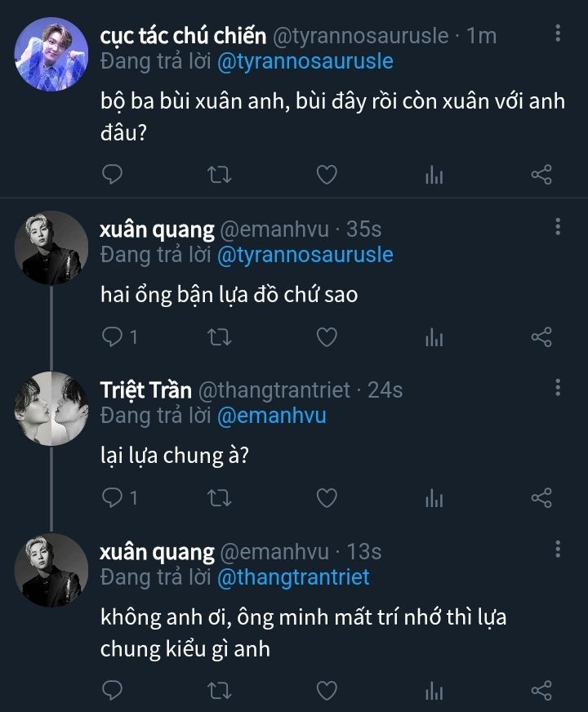Open more options for the 'không anh ơi' tweet
Screen dimensions: 588x712
click(558, 550)
